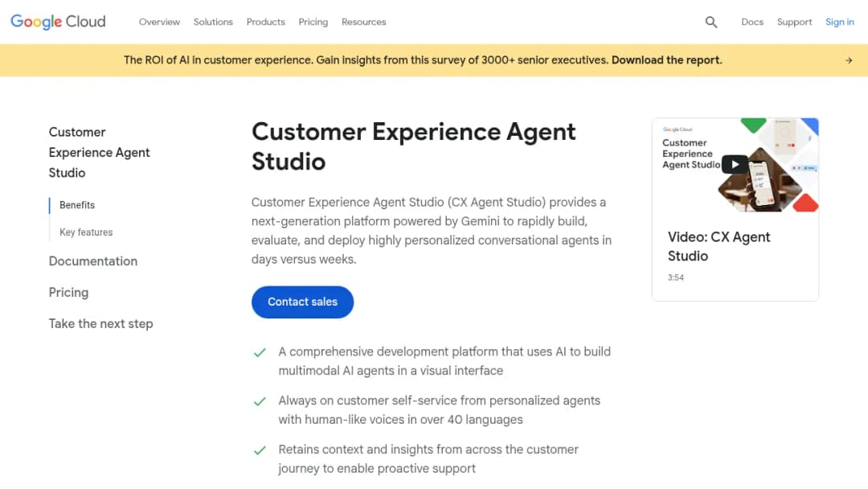
Task: Click the Contact sales button
Action: point(302,302)
